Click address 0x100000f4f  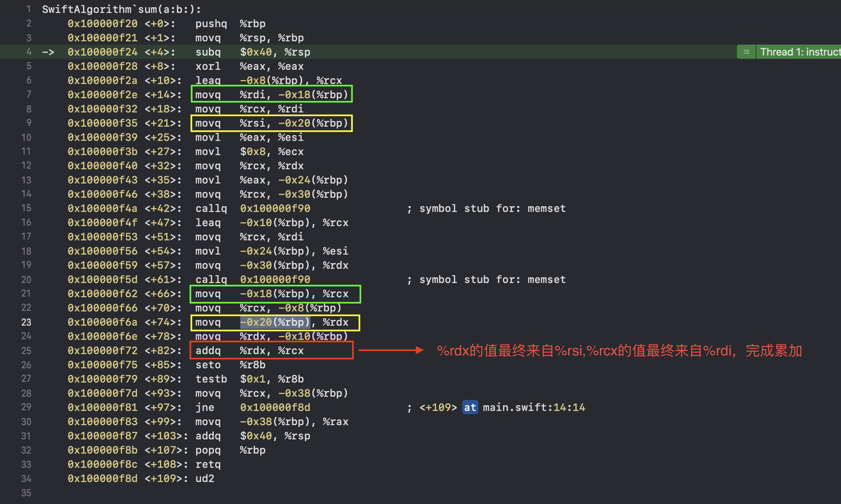coord(102,223)
